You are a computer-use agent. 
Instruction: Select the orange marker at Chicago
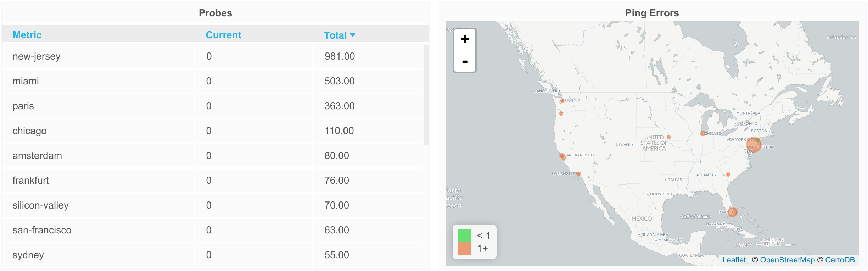tap(702, 133)
